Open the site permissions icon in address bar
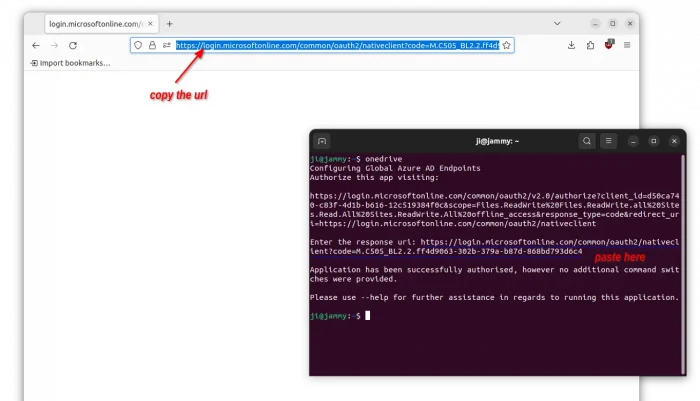Viewport: 700px width, 401px height. click(x=166, y=45)
